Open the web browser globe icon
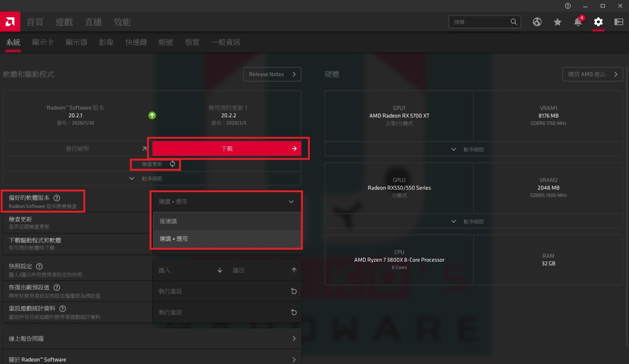The width and height of the screenshot is (629, 364). pos(537,22)
